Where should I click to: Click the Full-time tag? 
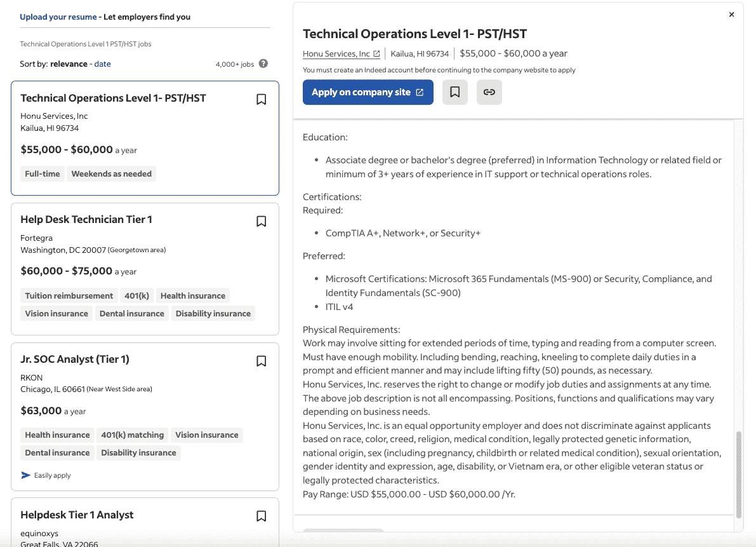coord(43,173)
